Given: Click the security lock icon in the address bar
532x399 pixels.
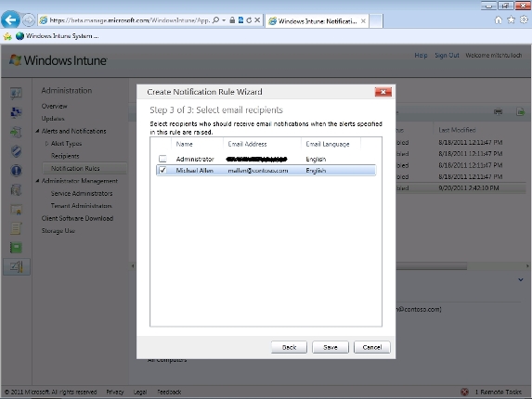Looking at the screenshot, I should coord(232,20).
